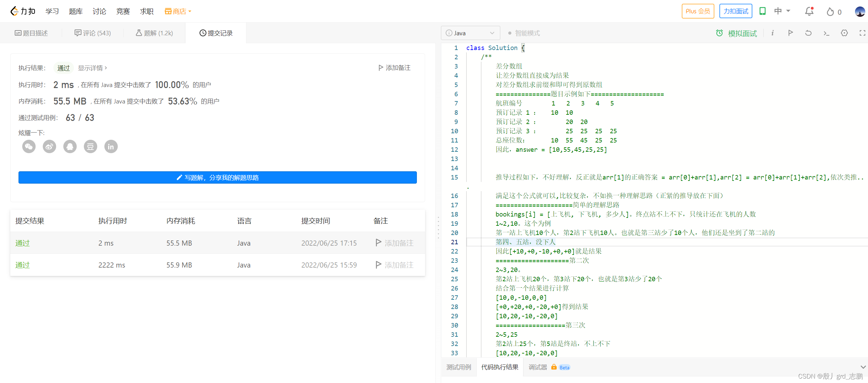Image resolution: width=868 pixels, height=383 pixels.
Task: Open the 中 language switcher dropdown
Action: pos(782,11)
